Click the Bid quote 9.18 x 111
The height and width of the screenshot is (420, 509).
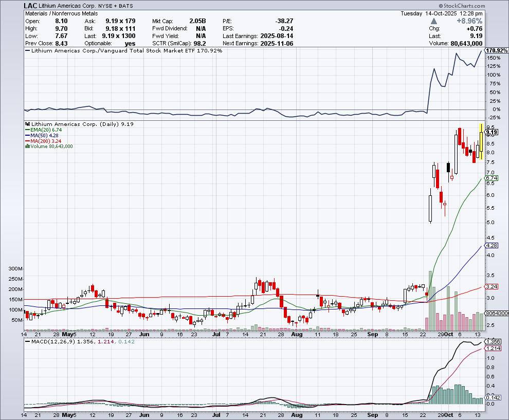click(x=120, y=29)
